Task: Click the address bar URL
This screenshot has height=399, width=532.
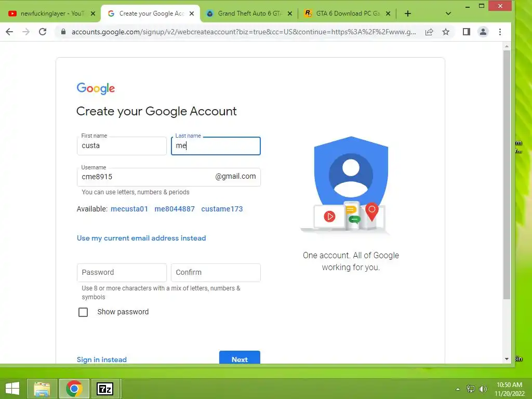Action: 243,32
